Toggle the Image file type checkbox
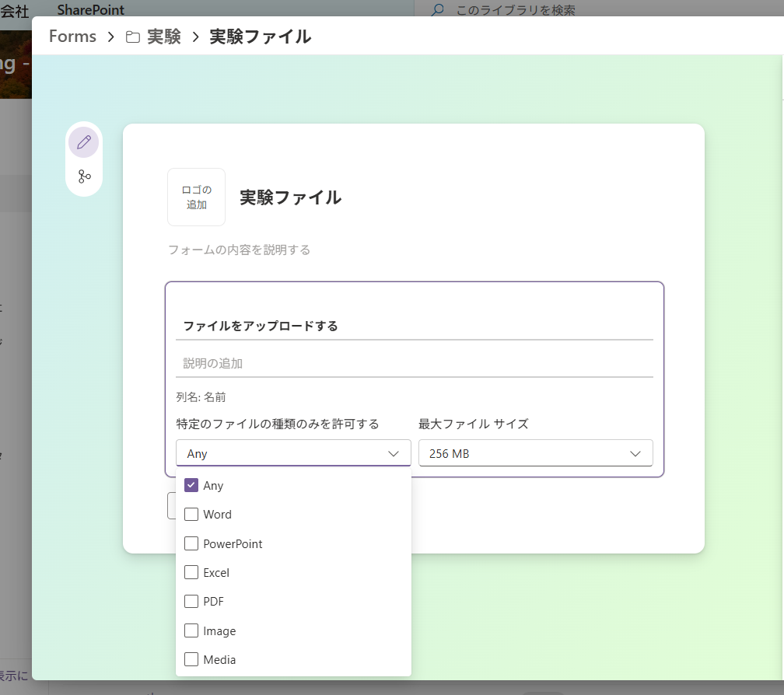Screen dimensions: 784x695 [191, 630]
